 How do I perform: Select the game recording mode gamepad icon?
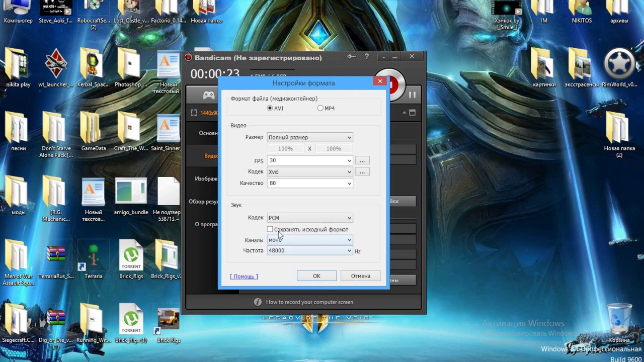click(x=208, y=95)
